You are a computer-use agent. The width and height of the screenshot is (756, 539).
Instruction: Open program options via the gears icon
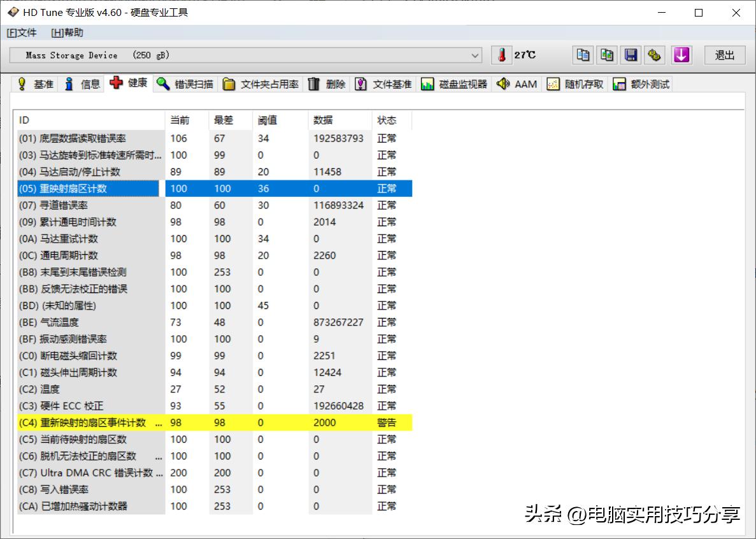[655, 55]
